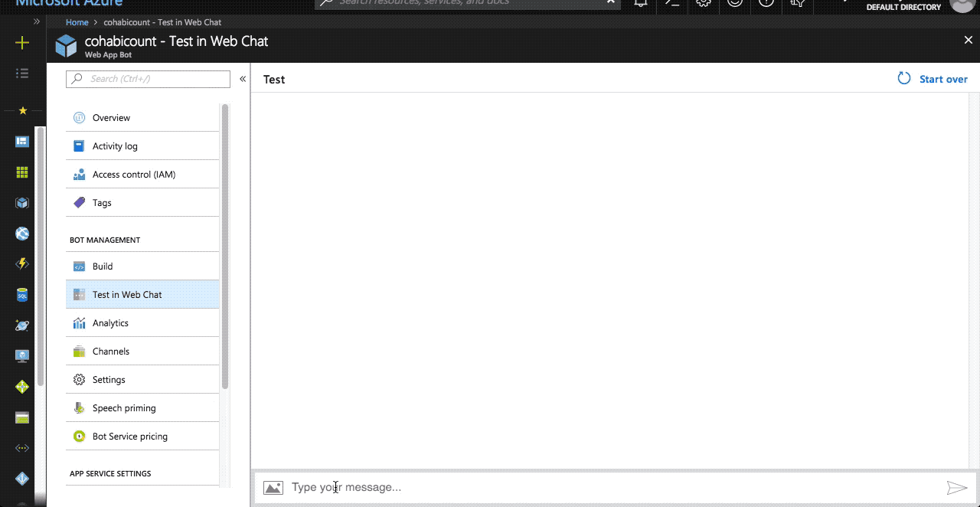Click the Type your message input field

(616, 488)
